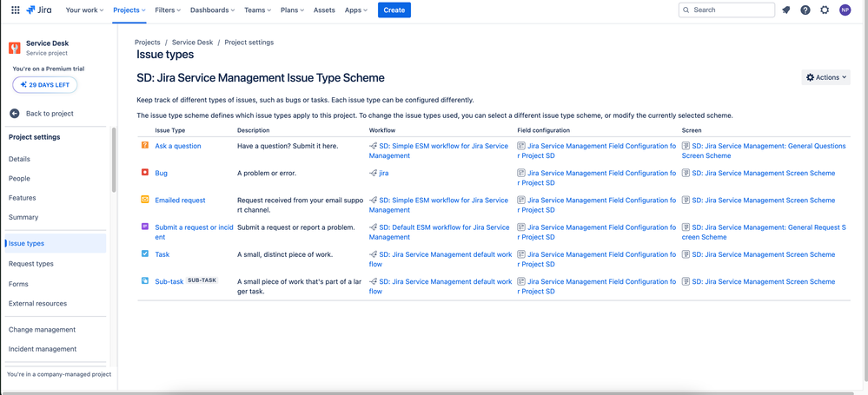Open General Request Screen Scheme link
This screenshot has width=868, height=395.
(x=764, y=233)
